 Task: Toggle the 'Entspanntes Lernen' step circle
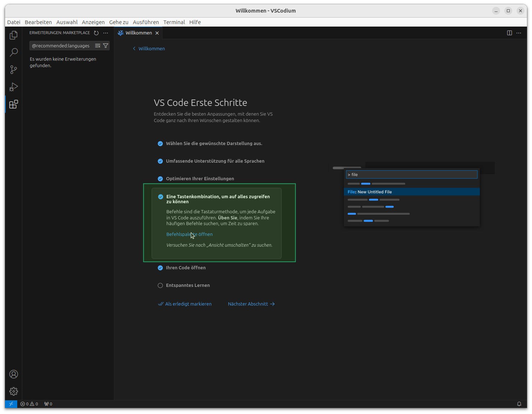tap(160, 285)
